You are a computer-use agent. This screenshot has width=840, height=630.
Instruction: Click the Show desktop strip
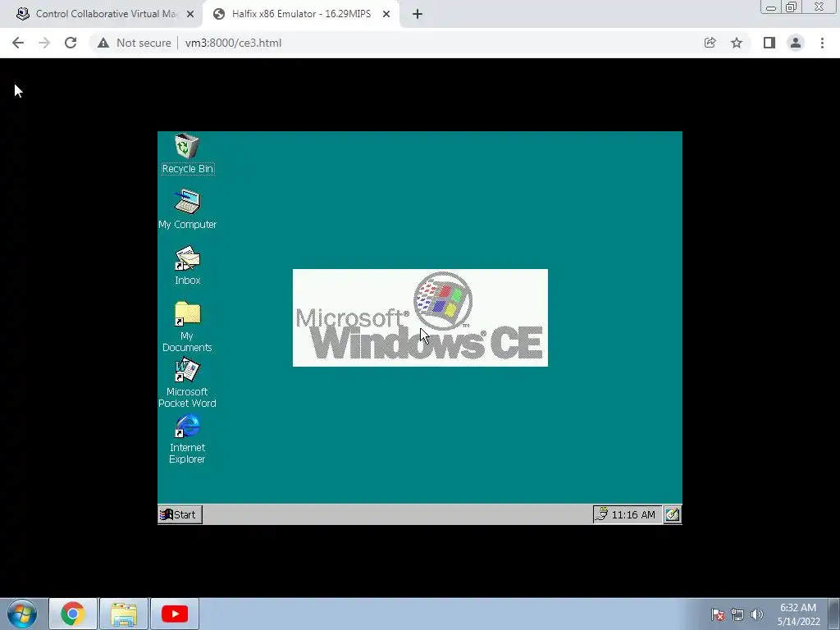tap(834, 614)
